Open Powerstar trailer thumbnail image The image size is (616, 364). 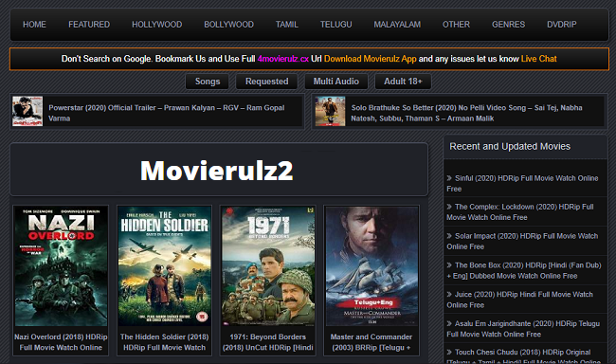coord(27,111)
